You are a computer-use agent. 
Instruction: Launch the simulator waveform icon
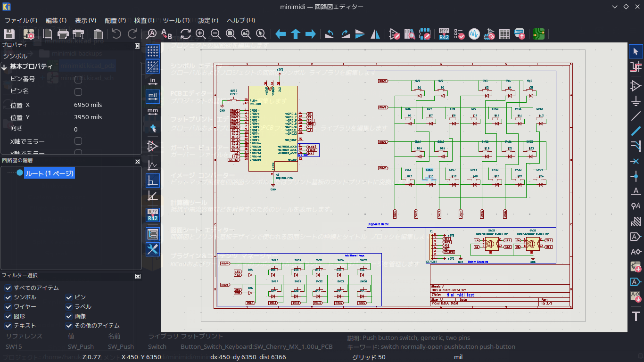474,34
